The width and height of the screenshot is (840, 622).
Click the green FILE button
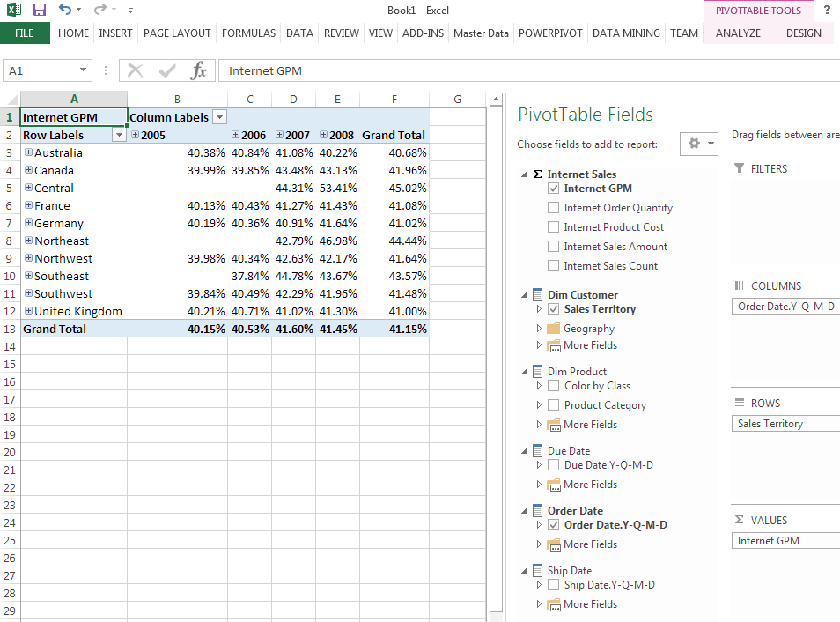tap(25, 33)
